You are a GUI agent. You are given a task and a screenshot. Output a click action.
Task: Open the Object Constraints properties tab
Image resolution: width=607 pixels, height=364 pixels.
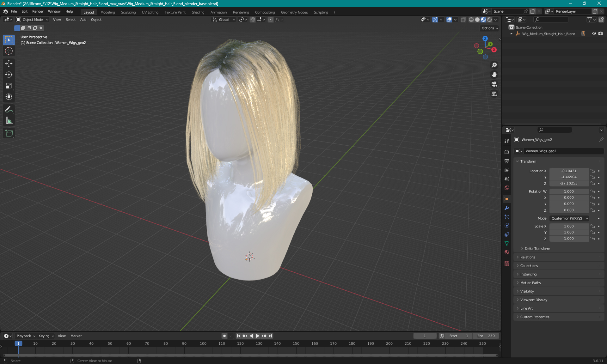coord(507,234)
